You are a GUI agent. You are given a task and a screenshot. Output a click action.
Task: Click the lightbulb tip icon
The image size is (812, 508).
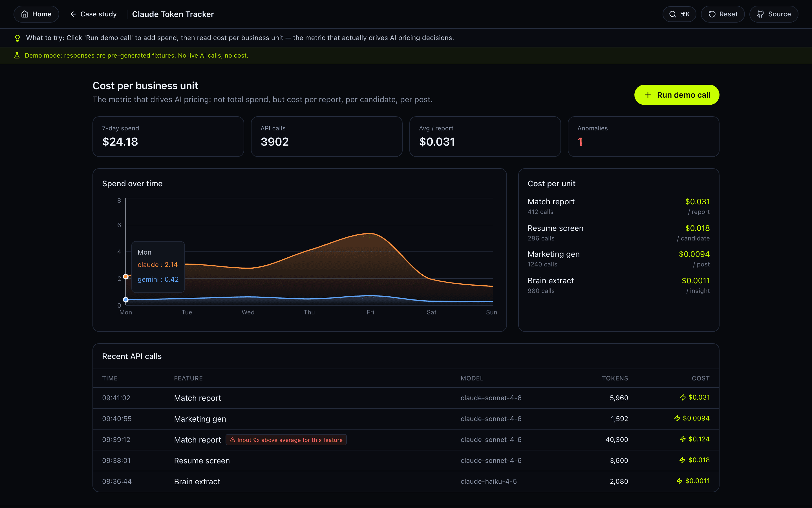(x=17, y=38)
